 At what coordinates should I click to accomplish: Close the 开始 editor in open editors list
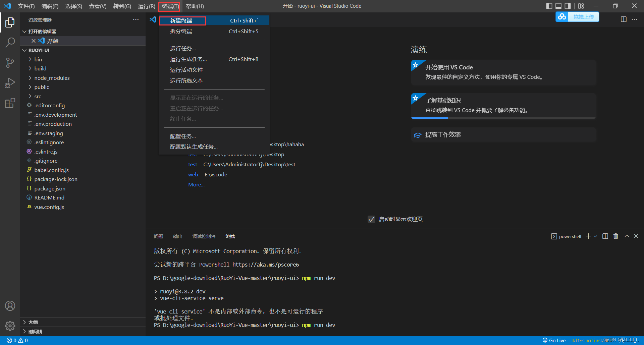click(34, 41)
